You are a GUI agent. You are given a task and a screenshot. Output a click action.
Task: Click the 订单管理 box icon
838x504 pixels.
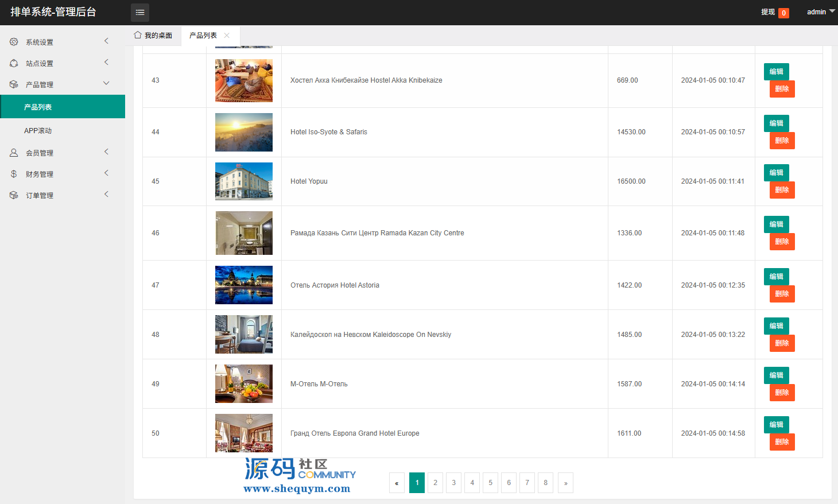click(14, 195)
